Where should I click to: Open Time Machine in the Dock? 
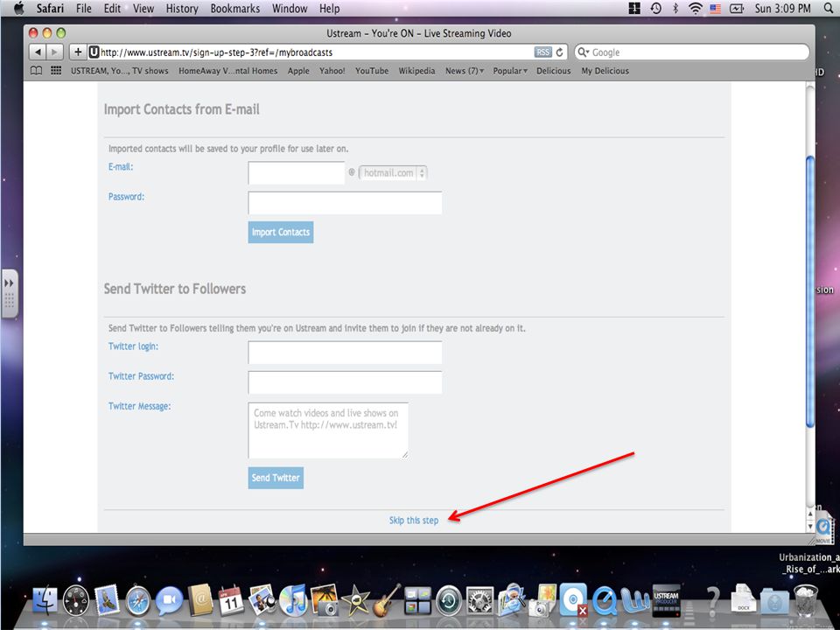point(449,600)
